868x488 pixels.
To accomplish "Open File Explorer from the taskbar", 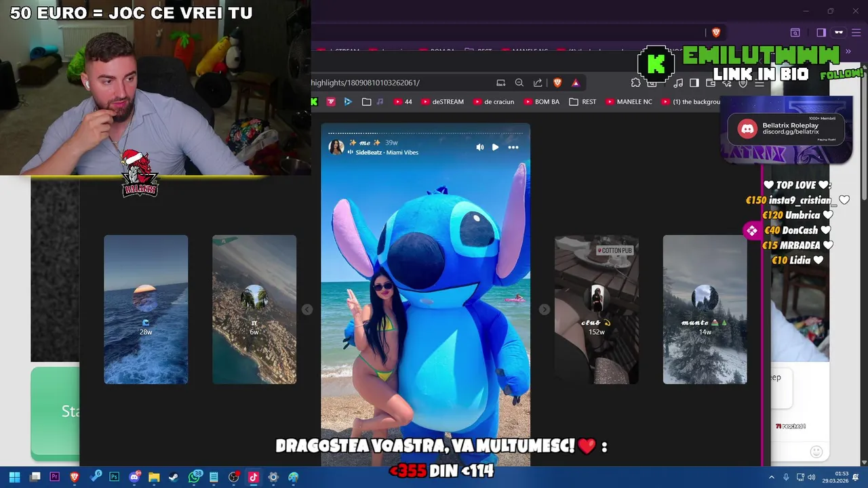I will pyautogui.click(x=154, y=477).
